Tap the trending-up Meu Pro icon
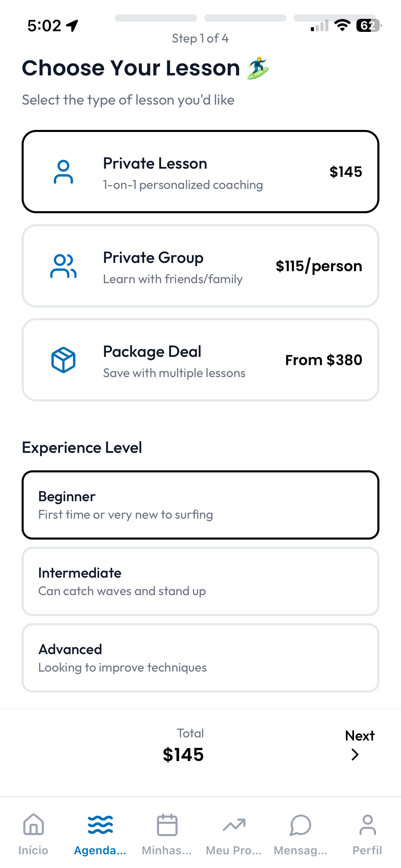This screenshot has width=401, height=868. click(234, 825)
